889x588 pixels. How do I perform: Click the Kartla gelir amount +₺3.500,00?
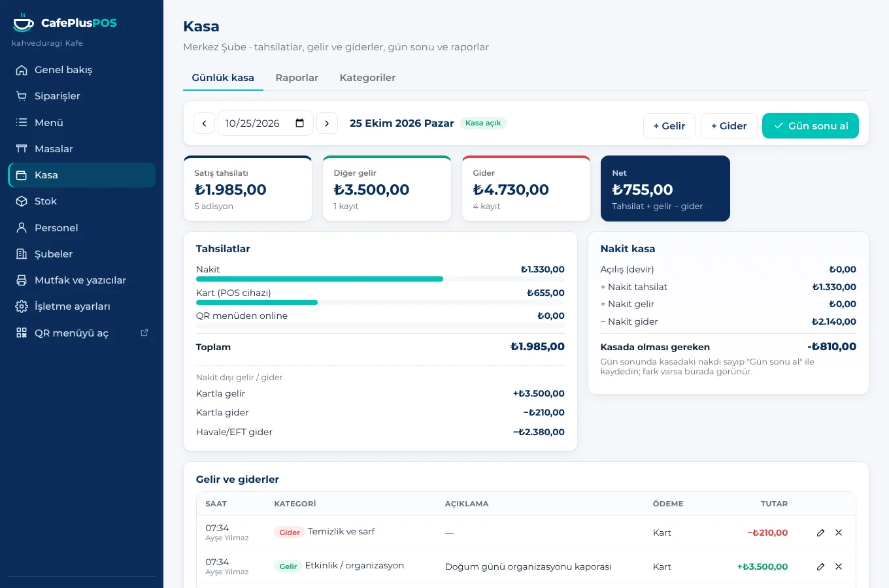[539, 393]
